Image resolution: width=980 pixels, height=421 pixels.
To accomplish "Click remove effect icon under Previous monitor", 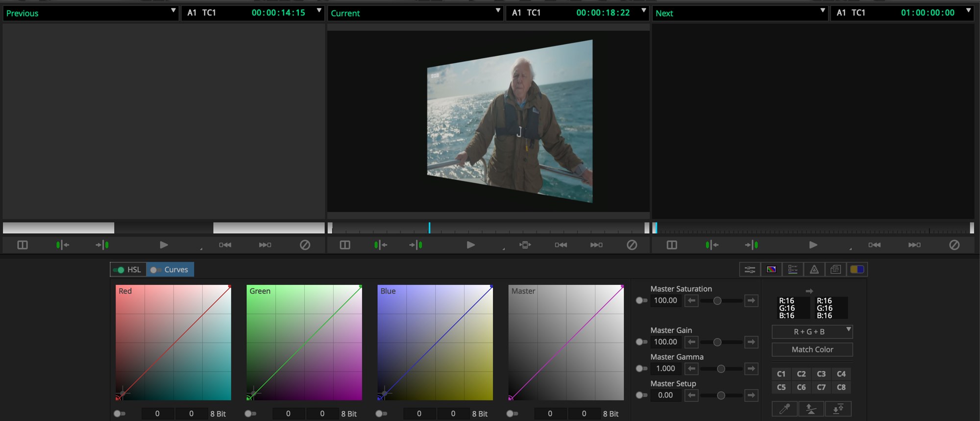I will [x=305, y=245].
